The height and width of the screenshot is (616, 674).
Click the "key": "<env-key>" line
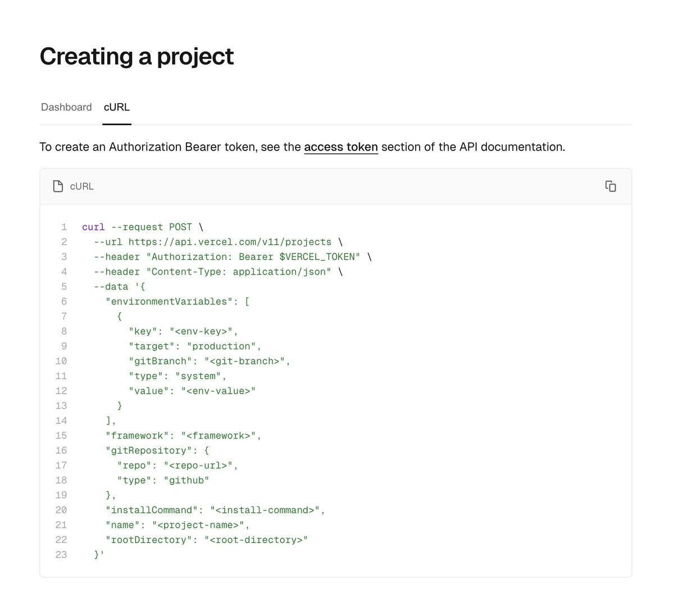(184, 331)
